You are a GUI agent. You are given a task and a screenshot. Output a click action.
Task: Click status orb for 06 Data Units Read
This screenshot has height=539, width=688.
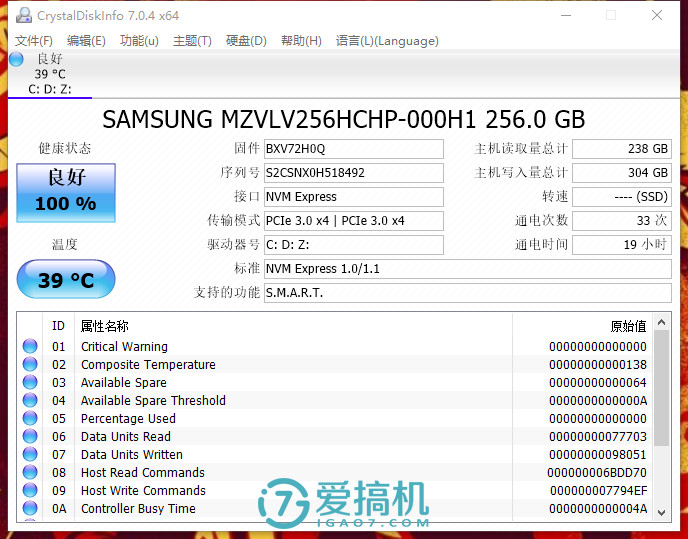coord(30,436)
